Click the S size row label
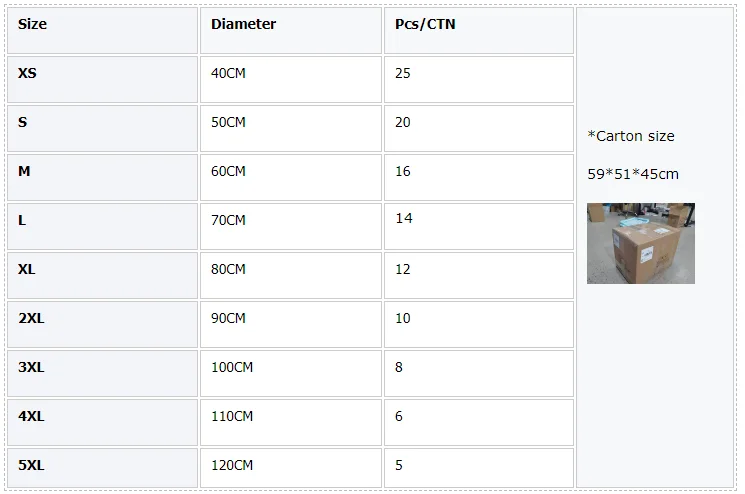Screen dimensions: 745x494 click(23, 122)
